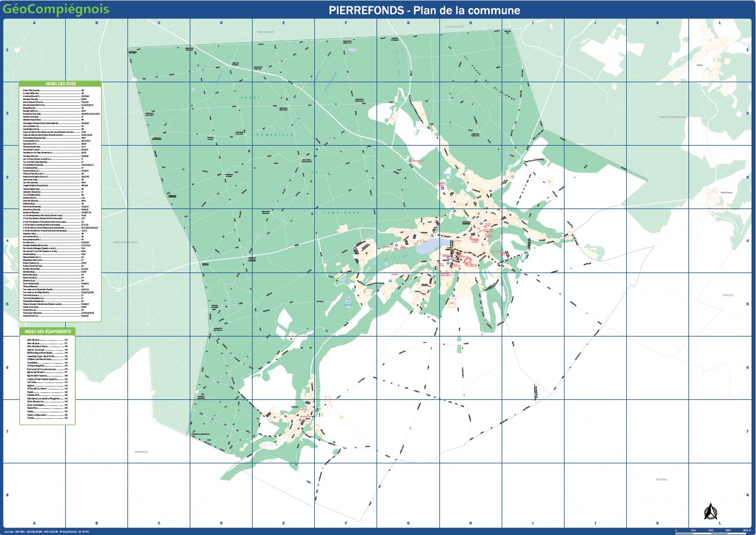Click the north arrow compass icon
This screenshot has height=535, width=756.
710,512
